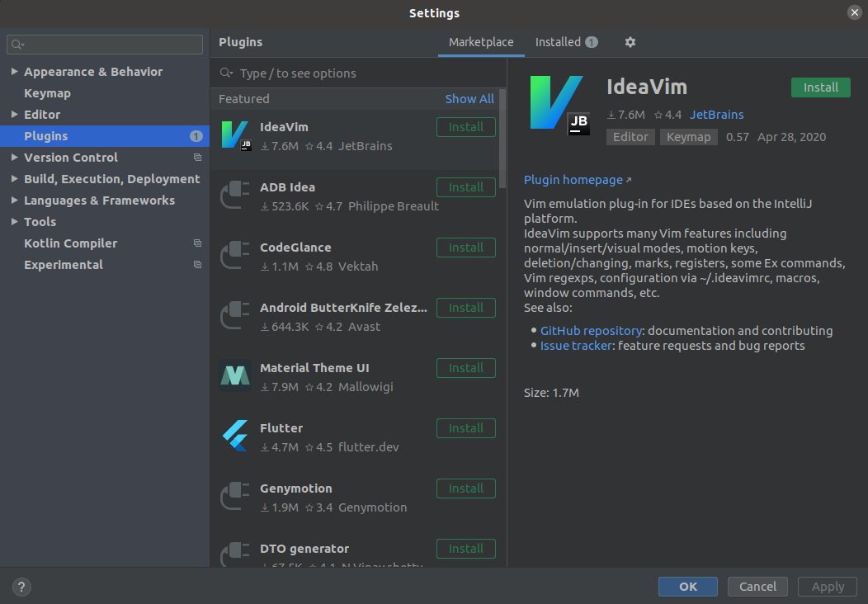Screen dimensions: 868x604
Task: Click the plugins gear settings icon
Action: click(x=630, y=42)
